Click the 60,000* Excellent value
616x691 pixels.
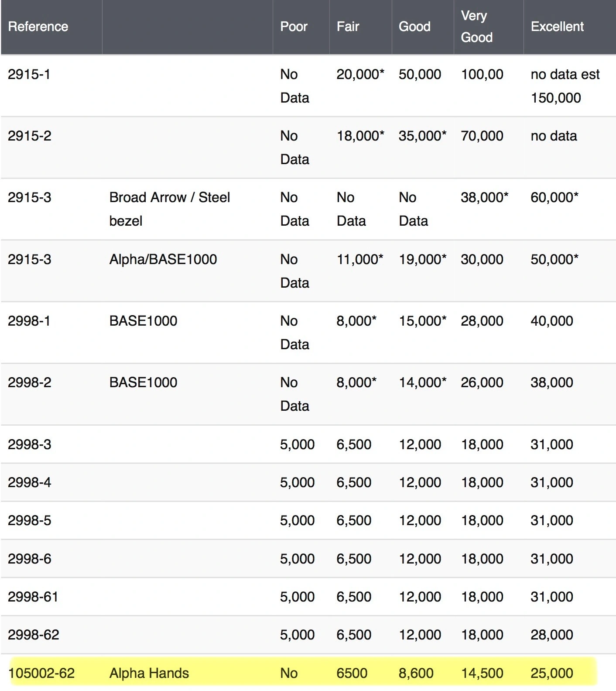click(554, 198)
